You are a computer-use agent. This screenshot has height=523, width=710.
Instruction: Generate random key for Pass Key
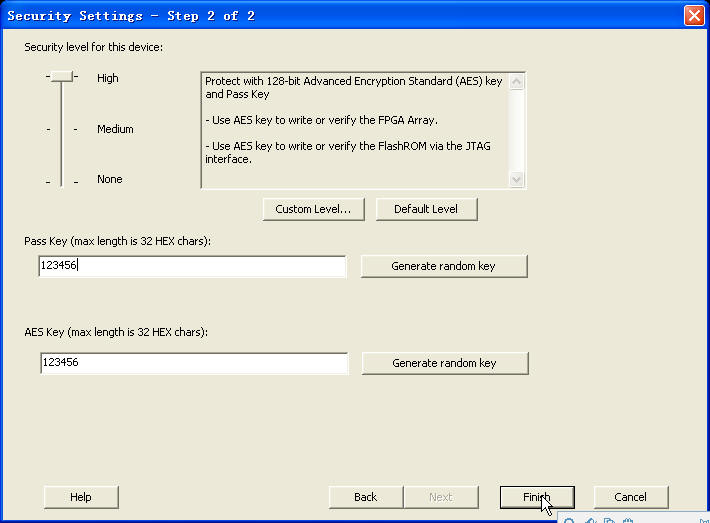(x=444, y=266)
